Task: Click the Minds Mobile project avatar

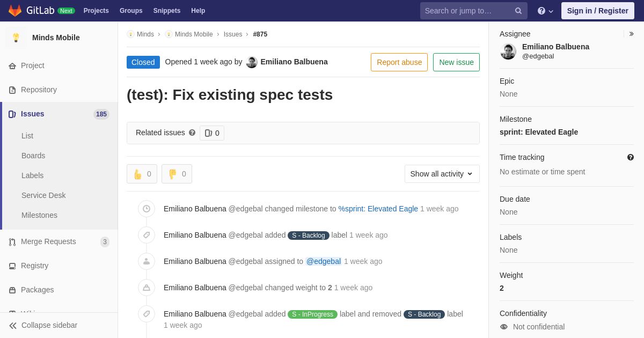Action: [16, 38]
